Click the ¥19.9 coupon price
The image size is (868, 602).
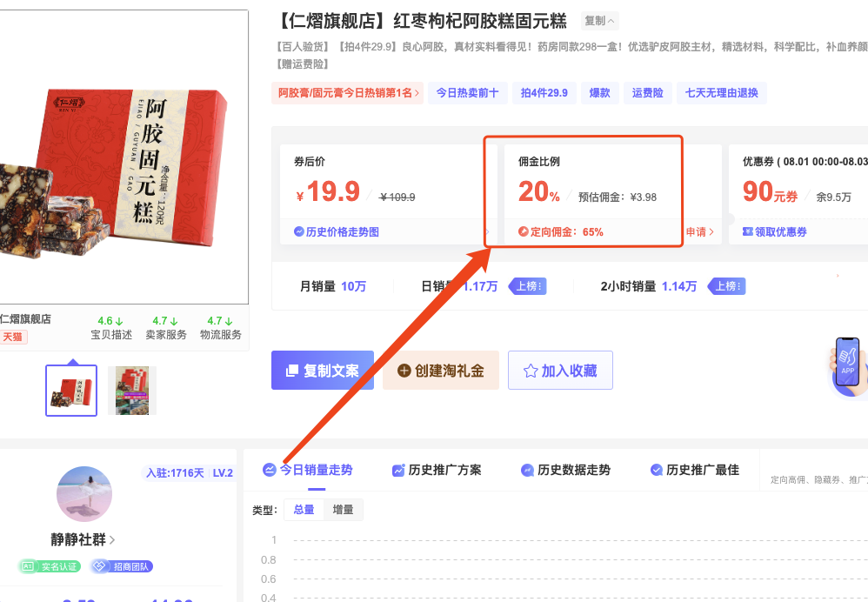[328, 191]
